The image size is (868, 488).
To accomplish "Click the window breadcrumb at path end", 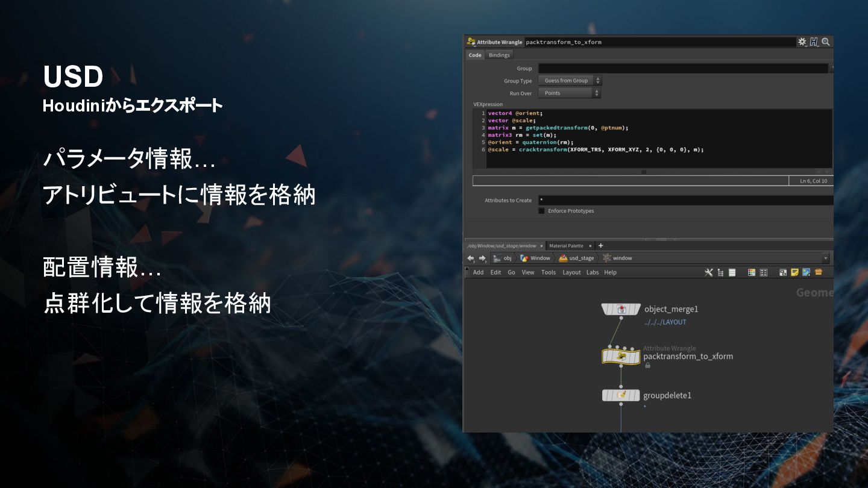I will (617, 258).
